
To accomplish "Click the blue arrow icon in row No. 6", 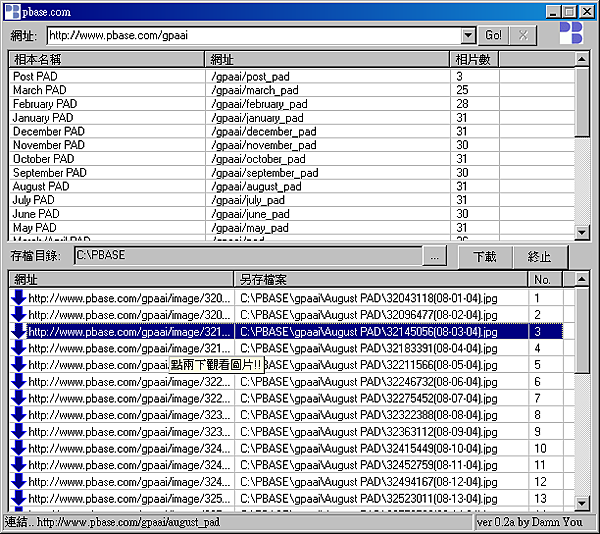I will 18,381.
